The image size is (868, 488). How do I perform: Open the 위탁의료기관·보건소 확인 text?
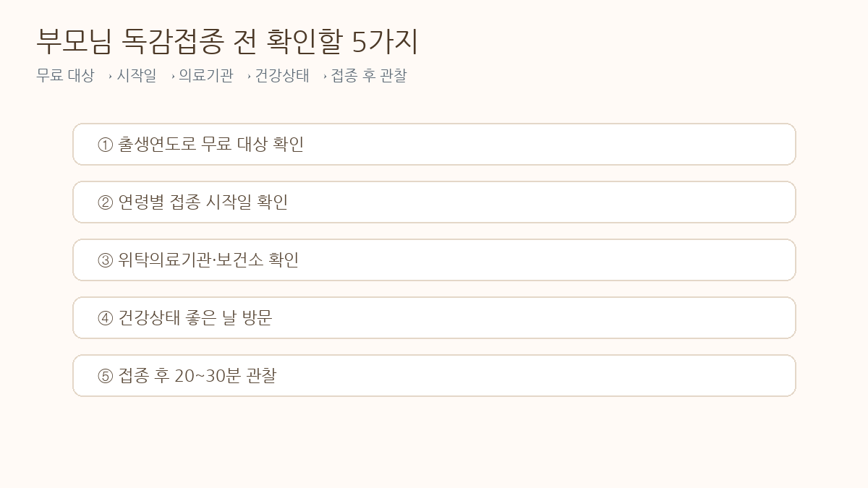coord(208,260)
